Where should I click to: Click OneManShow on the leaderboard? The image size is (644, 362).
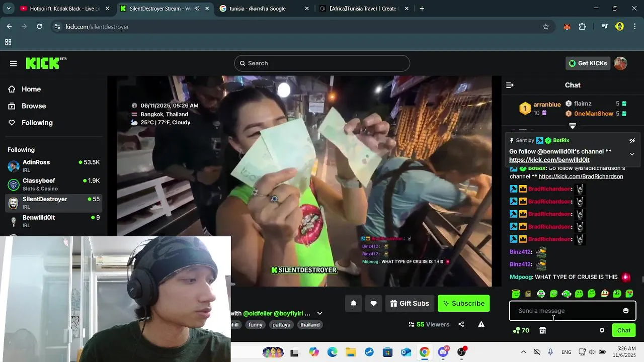(x=594, y=114)
